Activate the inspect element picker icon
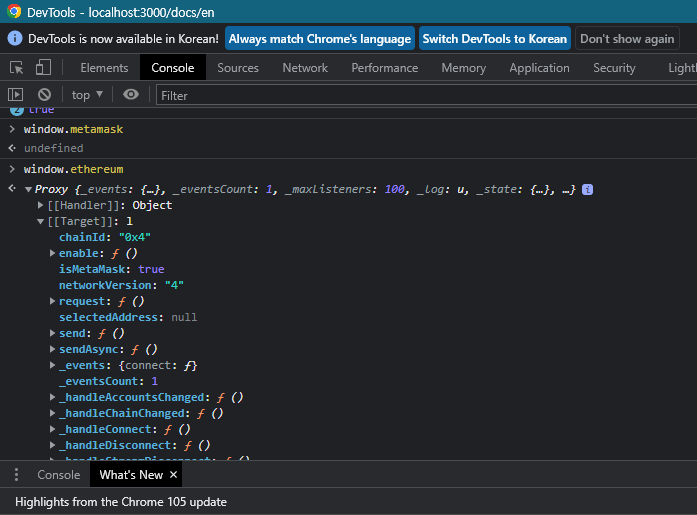This screenshot has width=697, height=515. pyautogui.click(x=17, y=68)
